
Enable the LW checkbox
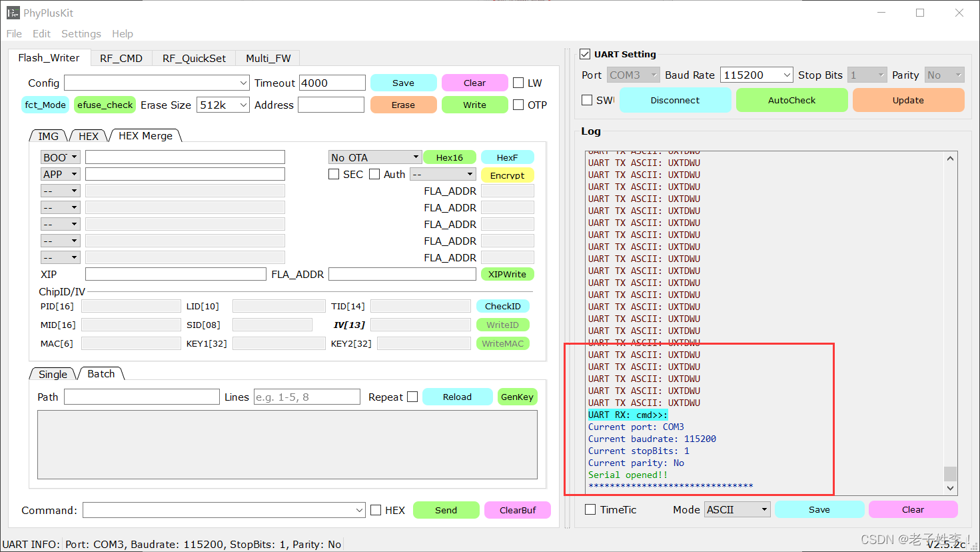(518, 83)
